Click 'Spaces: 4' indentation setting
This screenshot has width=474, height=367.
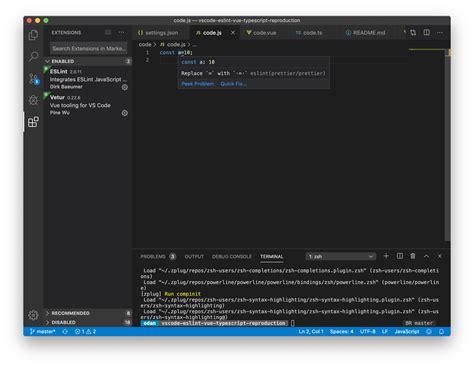point(342,331)
